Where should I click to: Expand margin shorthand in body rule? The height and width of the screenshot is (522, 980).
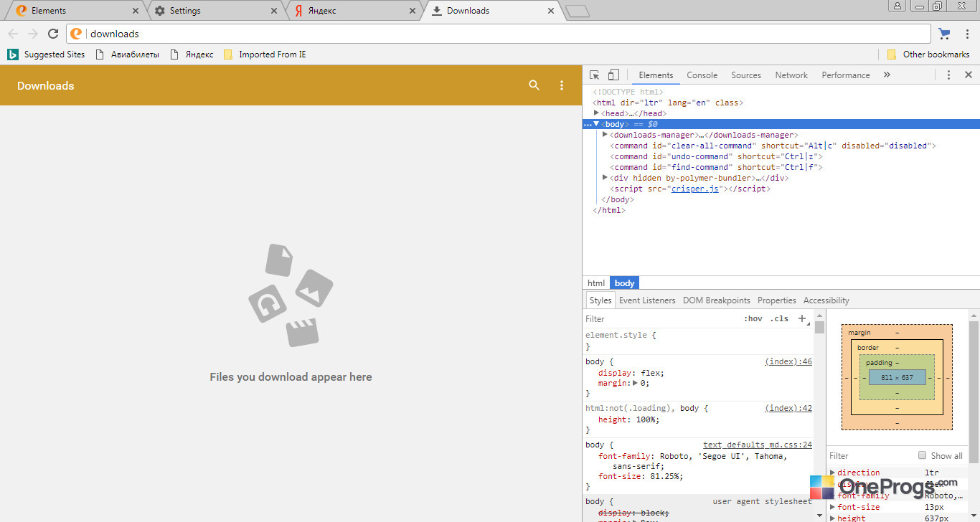[635, 384]
